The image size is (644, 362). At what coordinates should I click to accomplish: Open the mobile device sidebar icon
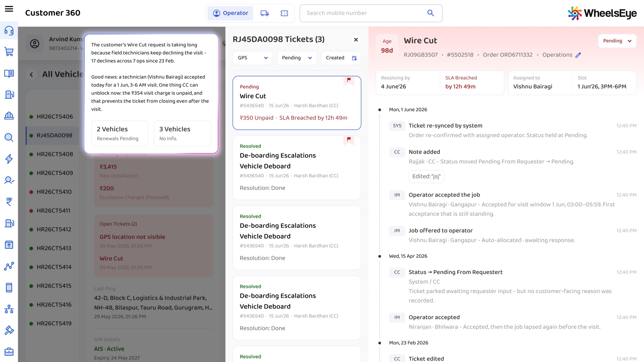(x=9, y=288)
